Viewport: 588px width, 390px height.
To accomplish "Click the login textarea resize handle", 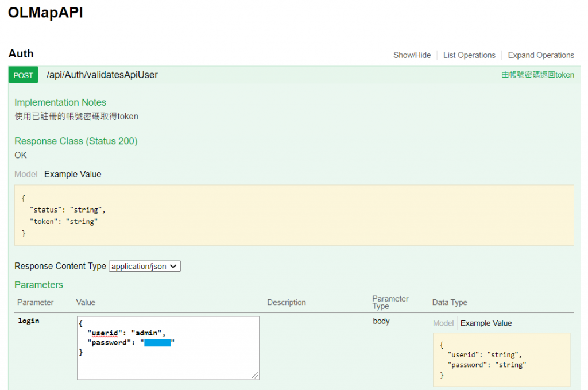I will (256, 376).
